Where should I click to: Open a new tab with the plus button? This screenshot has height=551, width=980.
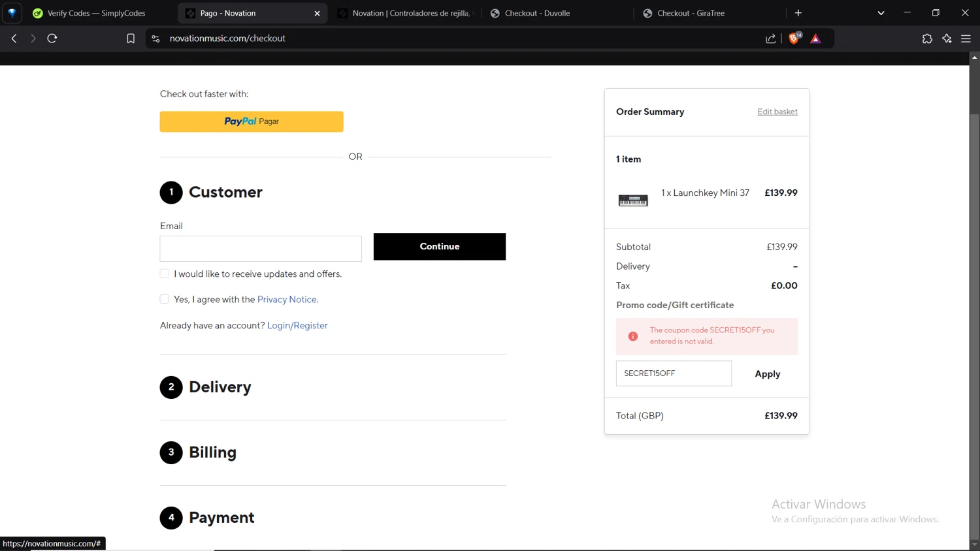[x=798, y=13]
